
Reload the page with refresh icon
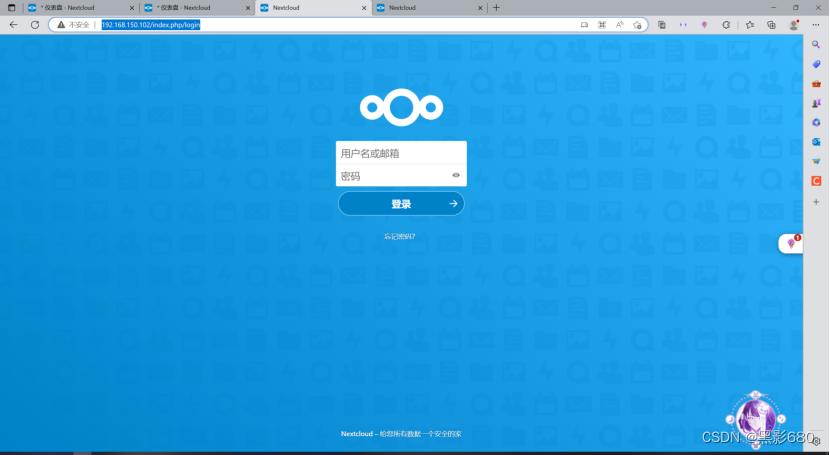pos(35,25)
